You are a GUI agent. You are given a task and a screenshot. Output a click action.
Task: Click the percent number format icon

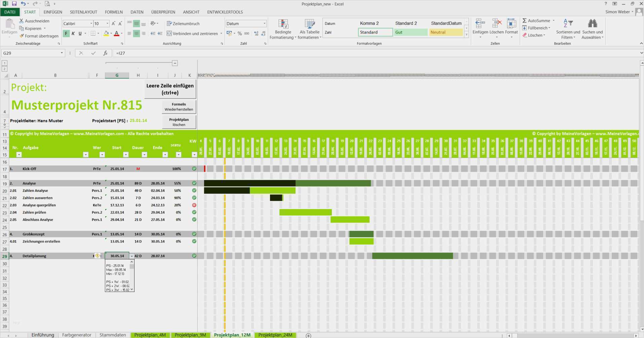coord(239,34)
